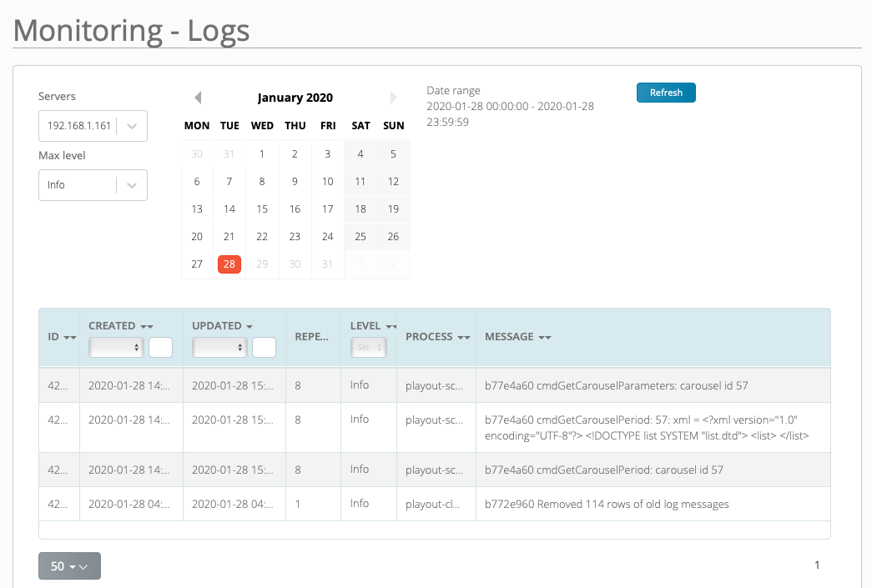Sort by CREATED column arrow
The height and width of the screenshot is (588, 872).
(147, 326)
